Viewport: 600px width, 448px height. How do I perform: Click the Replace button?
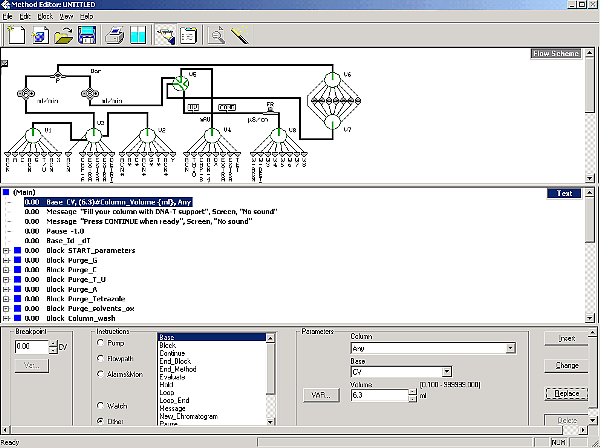coord(566,393)
